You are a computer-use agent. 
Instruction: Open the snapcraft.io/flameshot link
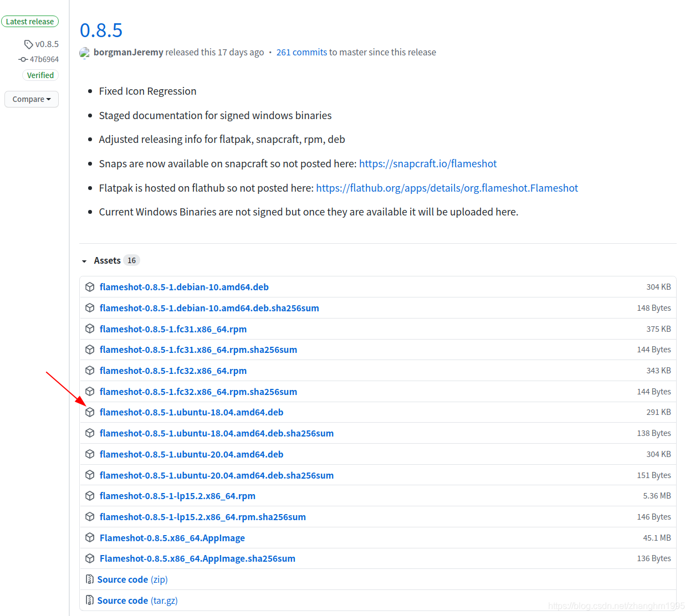[x=428, y=163]
